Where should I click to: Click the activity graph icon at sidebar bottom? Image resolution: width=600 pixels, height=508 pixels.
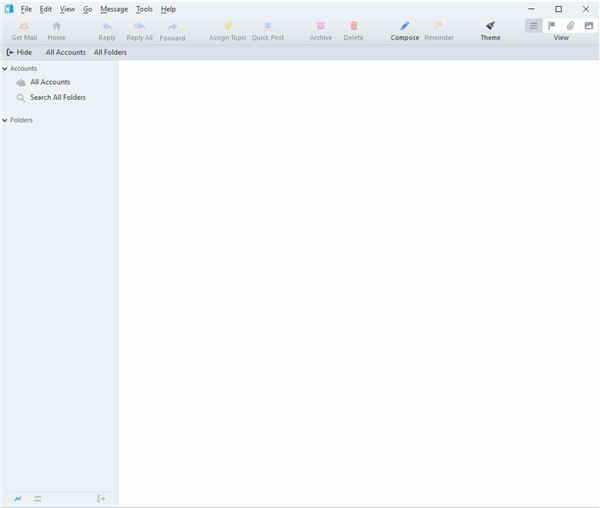(x=18, y=498)
